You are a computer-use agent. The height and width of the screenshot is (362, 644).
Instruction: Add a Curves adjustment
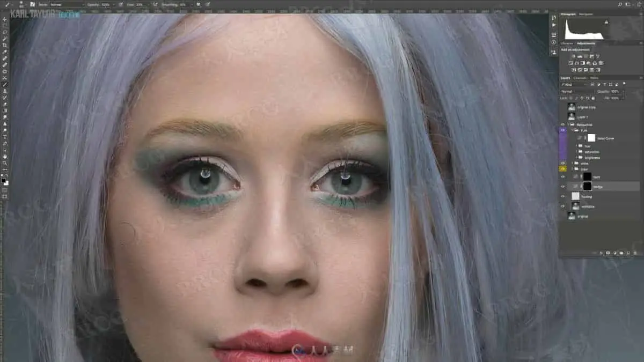[586, 56]
